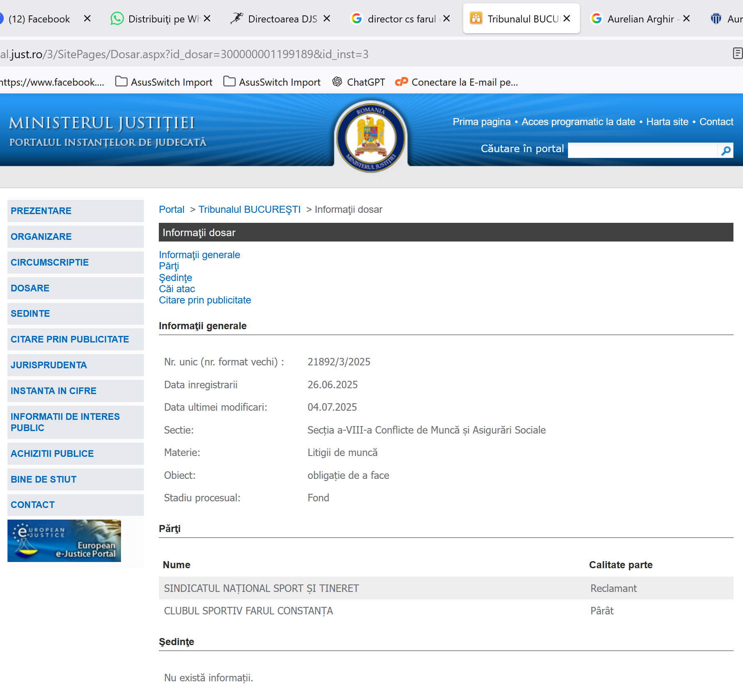Select CITARE PRIN PUBLICITATE in sidebar
Viewport: 743px width, 700px height.
70,339
